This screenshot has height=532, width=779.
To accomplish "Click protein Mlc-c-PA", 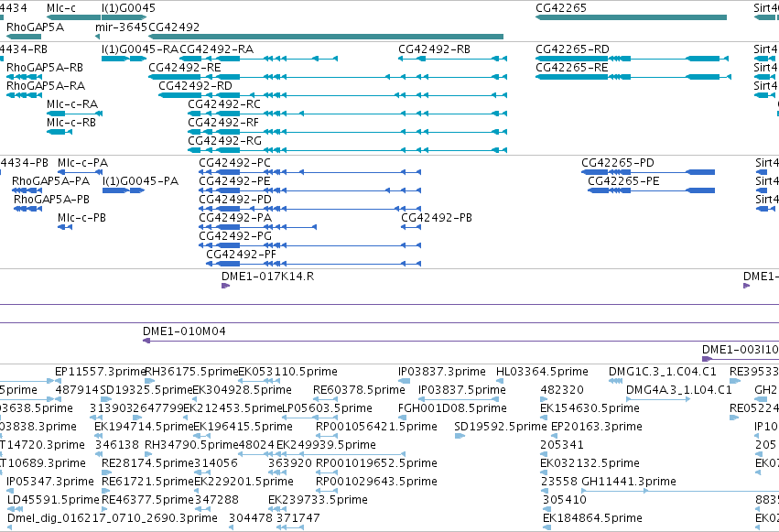I will tap(80, 172).
